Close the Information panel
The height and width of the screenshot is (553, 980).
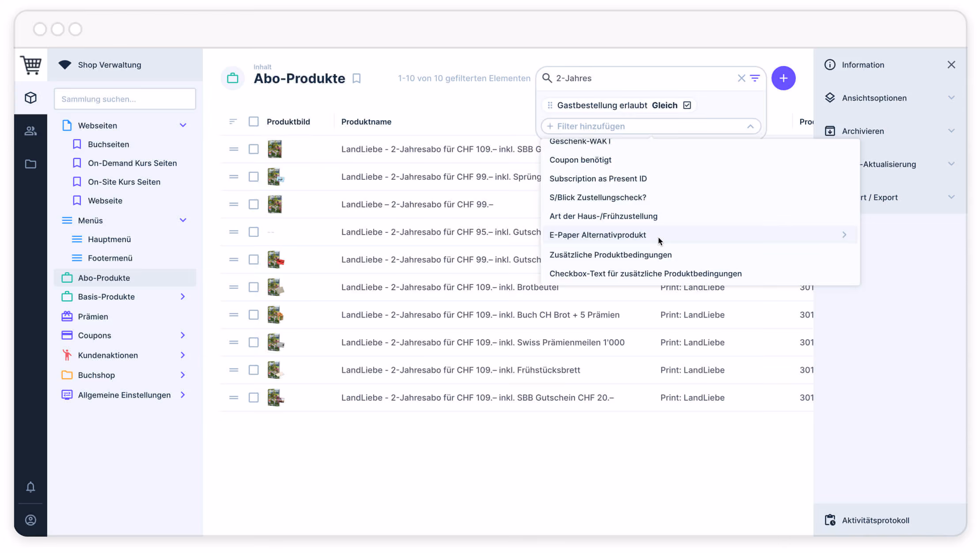coord(951,65)
